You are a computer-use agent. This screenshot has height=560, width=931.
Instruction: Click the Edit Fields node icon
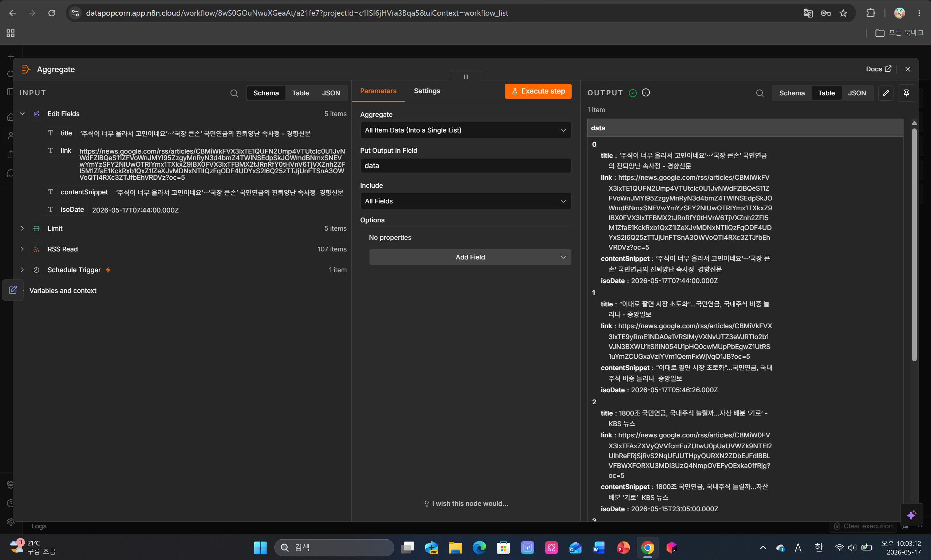click(37, 114)
